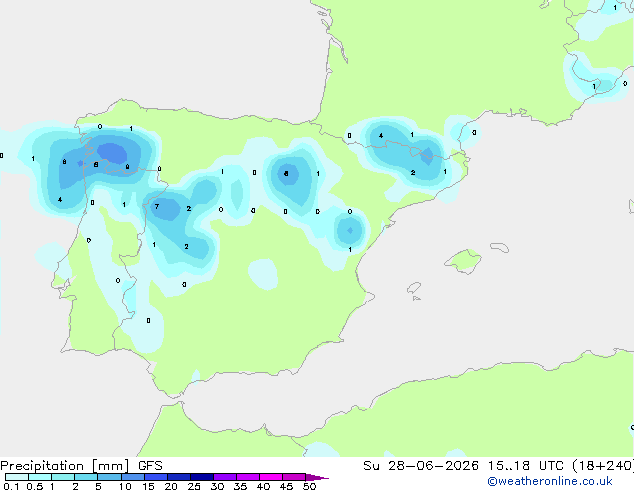Click the "50" legend scale label
This screenshot has width=634, height=490.
pos(309,486)
